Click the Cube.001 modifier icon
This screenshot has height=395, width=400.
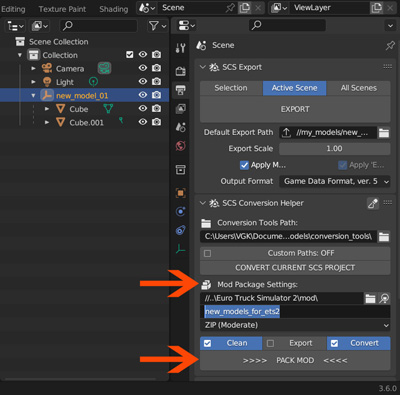[121, 120]
